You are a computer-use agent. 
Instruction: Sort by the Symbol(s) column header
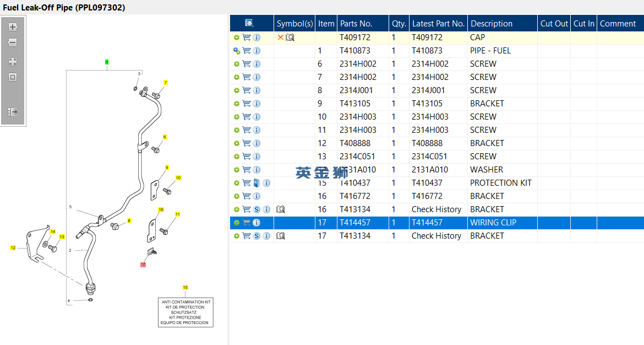click(x=294, y=24)
